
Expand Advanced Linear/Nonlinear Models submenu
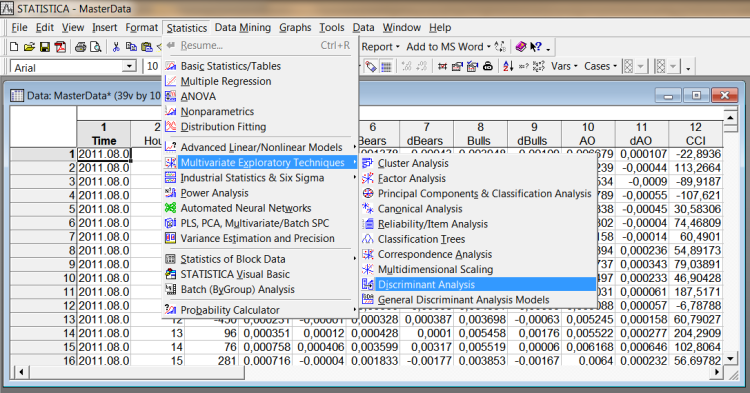point(354,147)
